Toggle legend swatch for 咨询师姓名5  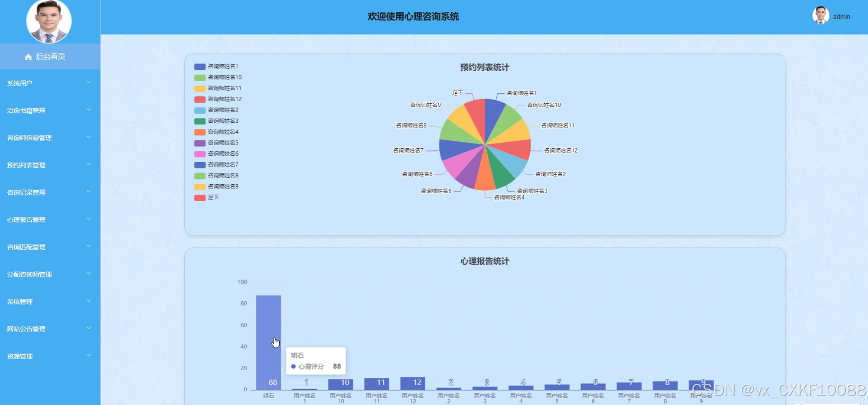coord(200,143)
